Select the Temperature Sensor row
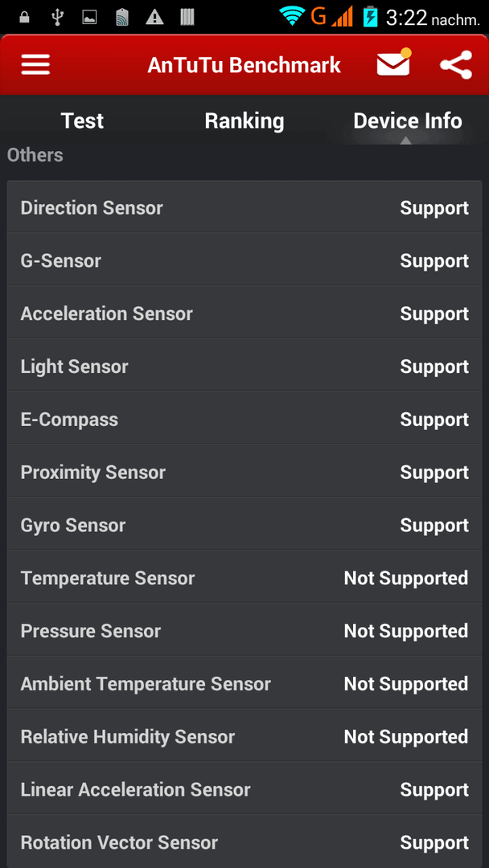 244,577
